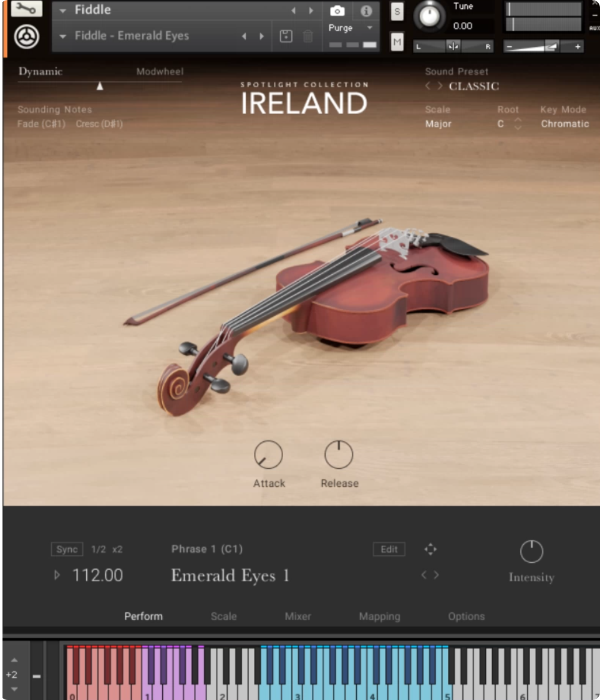This screenshot has height=700, width=600.
Task: Open Key Mode dropdown showing Chromatic
Action: 564,123
